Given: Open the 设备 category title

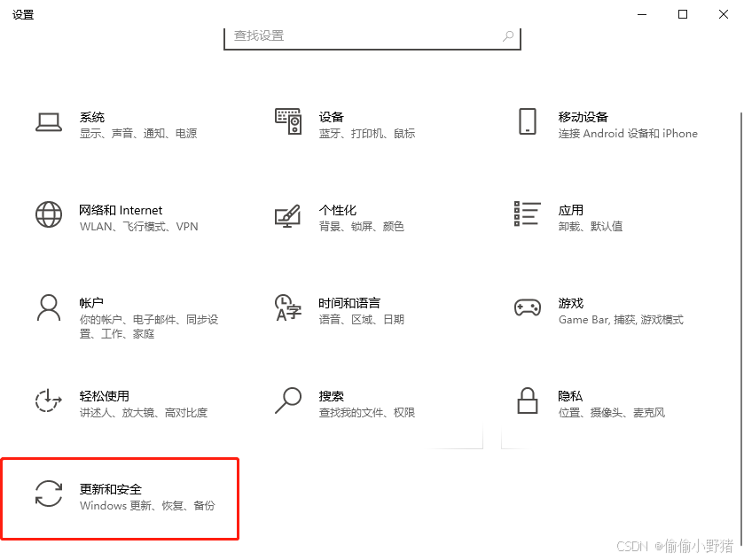Looking at the screenshot, I should 331,117.
